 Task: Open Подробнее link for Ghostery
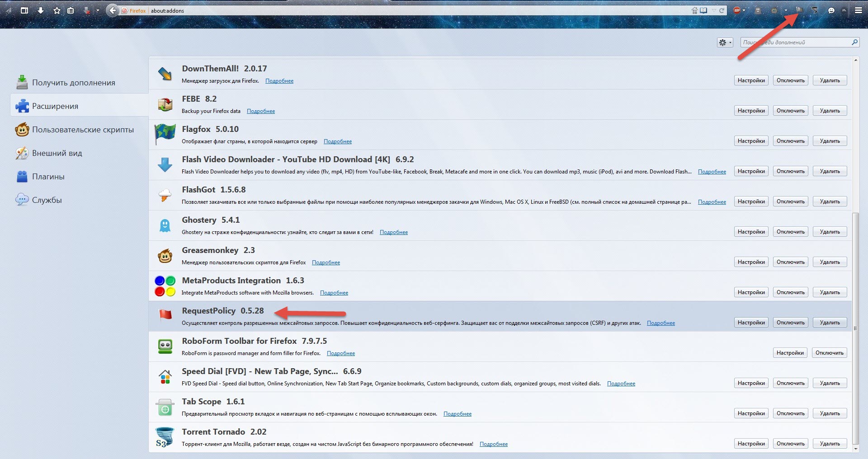pyautogui.click(x=393, y=232)
